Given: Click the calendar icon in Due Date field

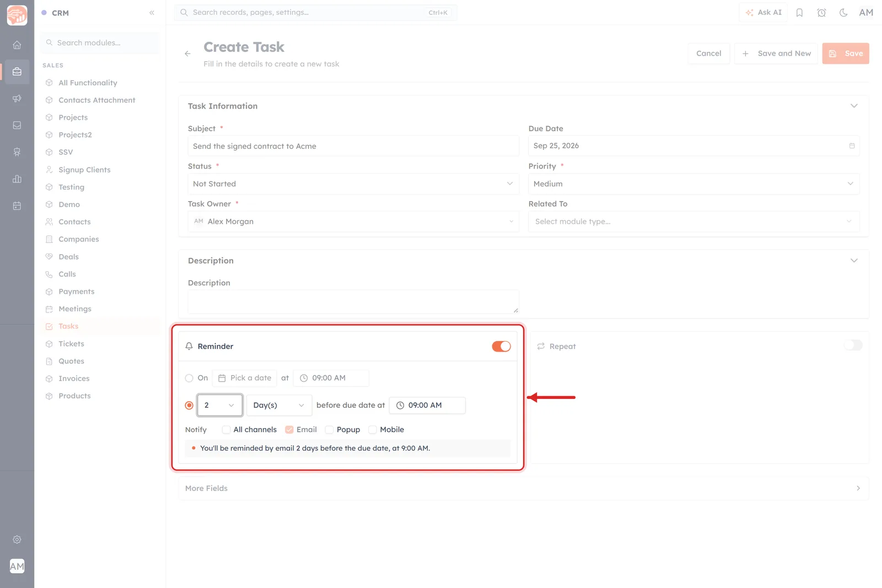Looking at the screenshot, I should tap(852, 146).
